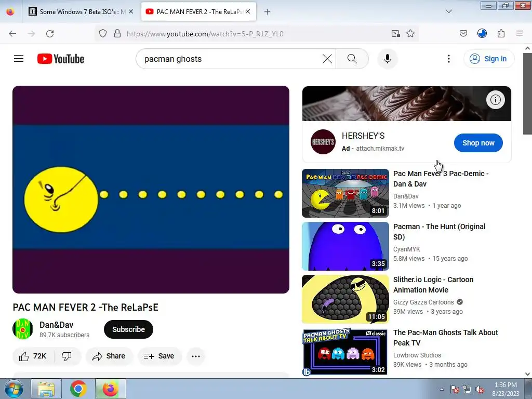Open Pacman - The Hunt video title
The width and height of the screenshot is (532, 399).
click(440, 231)
